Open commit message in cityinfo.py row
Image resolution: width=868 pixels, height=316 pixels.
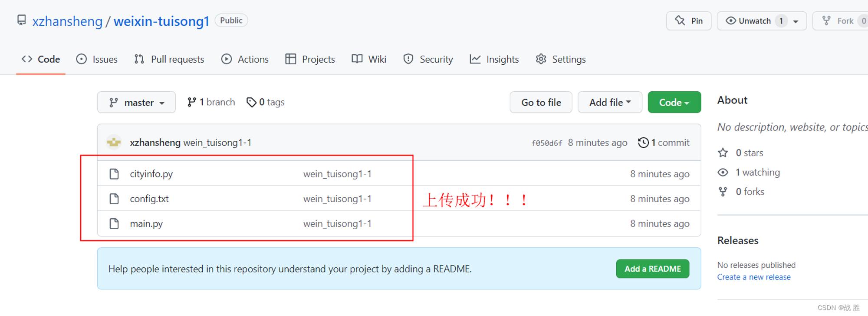point(337,174)
